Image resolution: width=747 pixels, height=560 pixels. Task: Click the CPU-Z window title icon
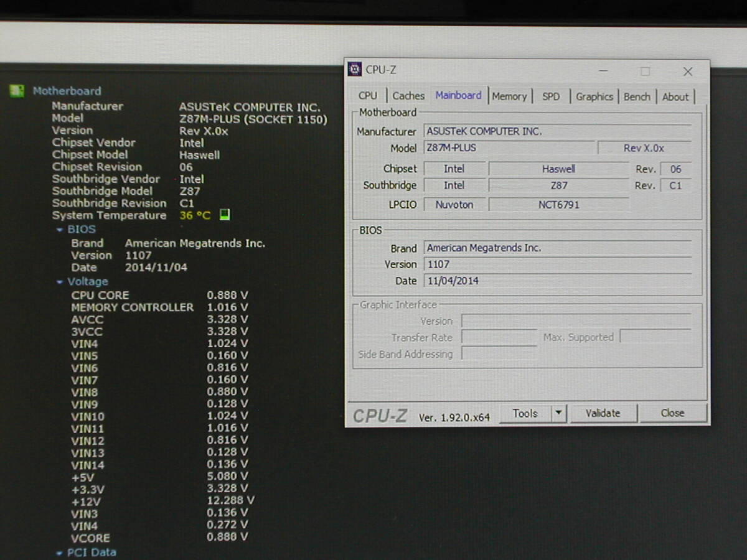coord(355,69)
